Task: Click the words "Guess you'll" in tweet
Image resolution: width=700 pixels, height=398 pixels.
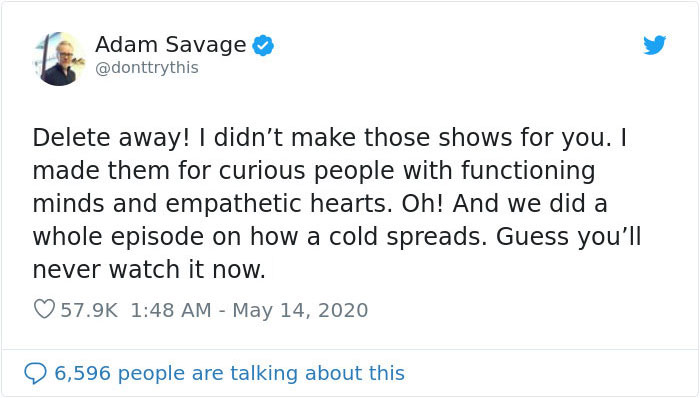Action: 569,237
